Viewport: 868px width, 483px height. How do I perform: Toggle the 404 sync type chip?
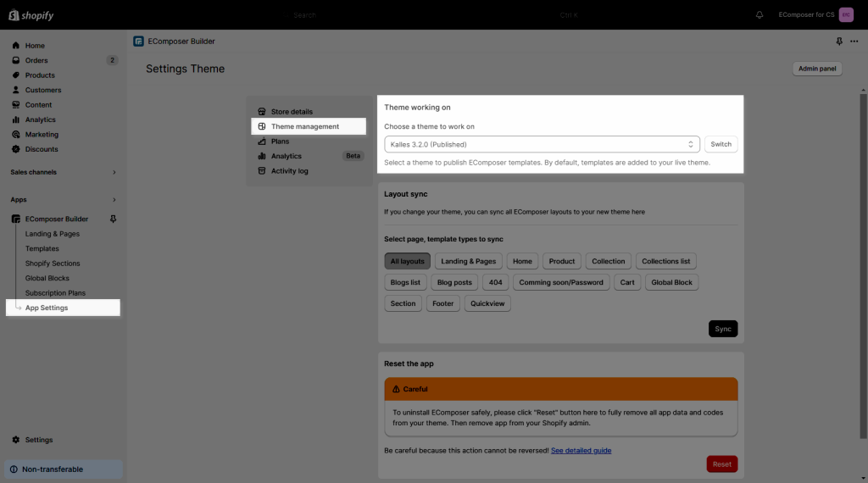[495, 282]
